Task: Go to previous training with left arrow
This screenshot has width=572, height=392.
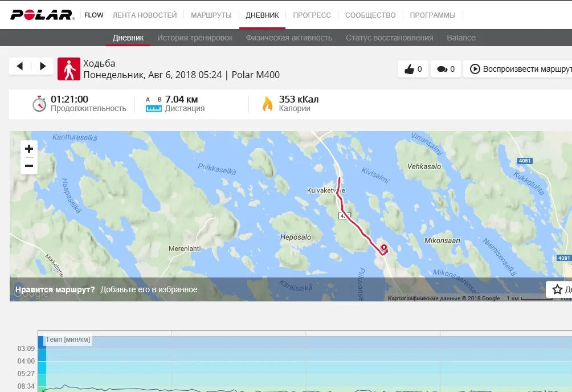Action: [20, 66]
